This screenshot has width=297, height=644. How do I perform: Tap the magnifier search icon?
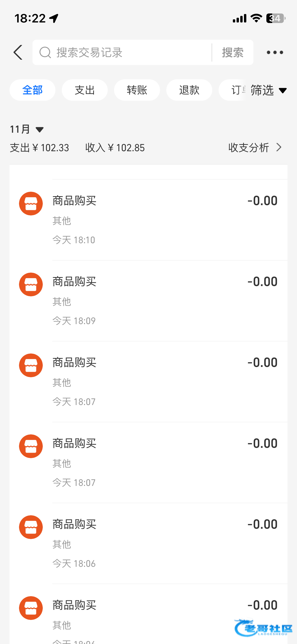(x=45, y=52)
